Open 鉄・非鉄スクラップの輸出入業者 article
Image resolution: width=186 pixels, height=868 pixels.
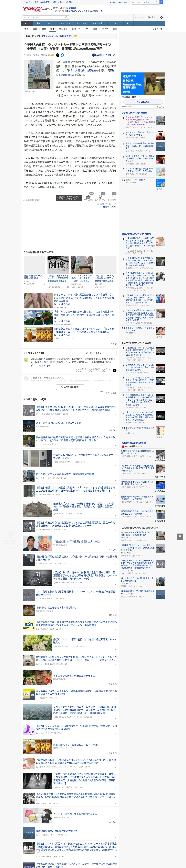(65, 474)
